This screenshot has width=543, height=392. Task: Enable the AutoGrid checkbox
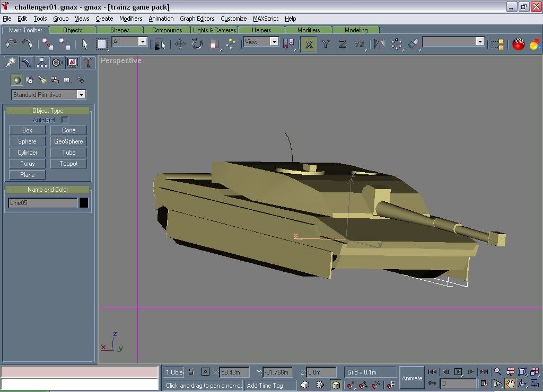pyautogui.click(x=65, y=120)
